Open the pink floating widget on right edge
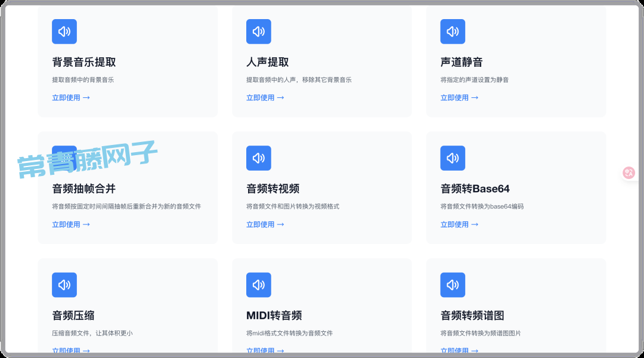Image resolution: width=644 pixels, height=358 pixels. coord(628,172)
